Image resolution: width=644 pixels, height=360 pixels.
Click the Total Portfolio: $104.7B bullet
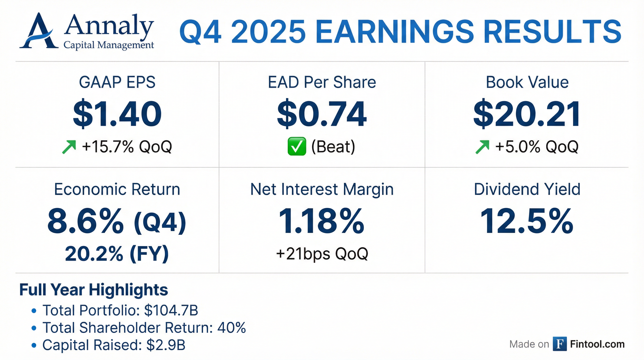(120, 311)
